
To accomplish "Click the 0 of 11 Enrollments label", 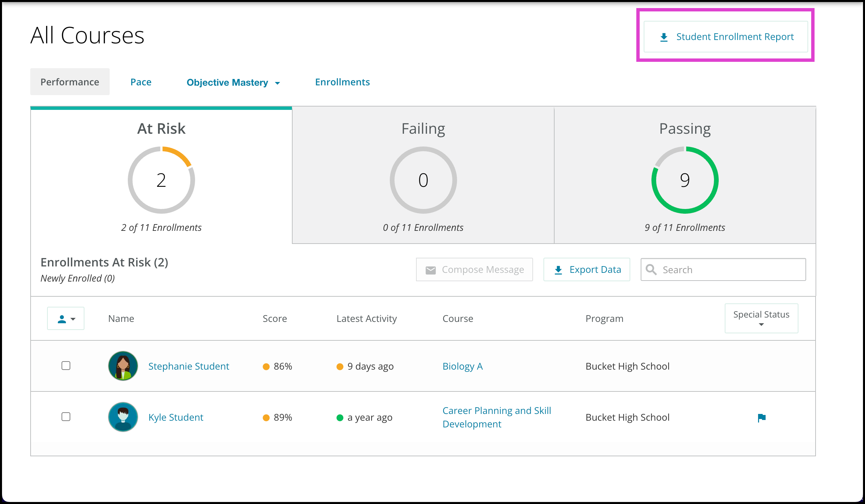I will coord(423,228).
